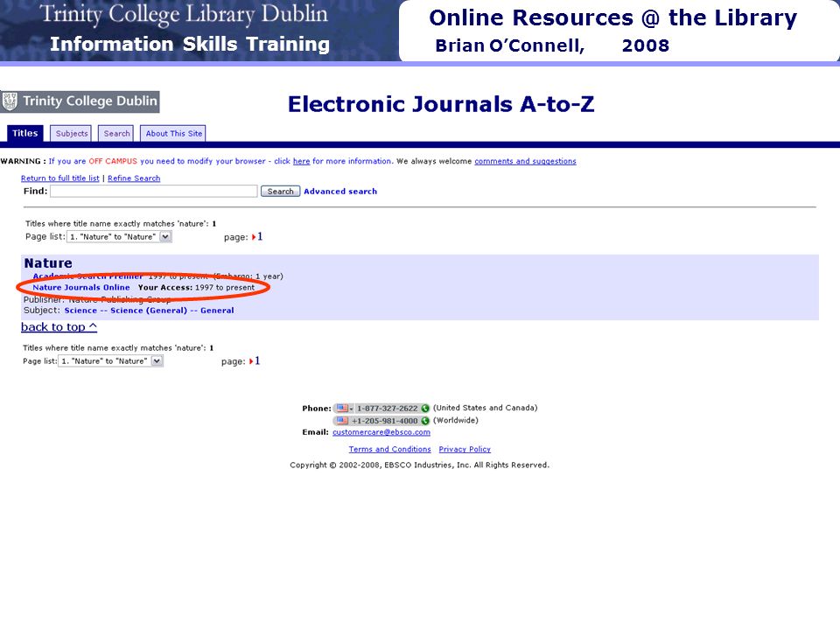Open the Privacy Policy link
The image size is (840, 630).
coord(465,450)
